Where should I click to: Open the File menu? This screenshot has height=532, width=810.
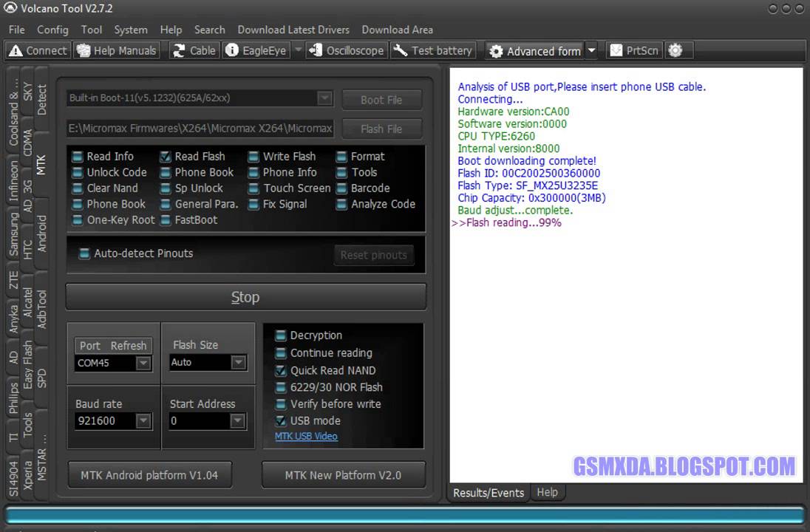coord(16,30)
